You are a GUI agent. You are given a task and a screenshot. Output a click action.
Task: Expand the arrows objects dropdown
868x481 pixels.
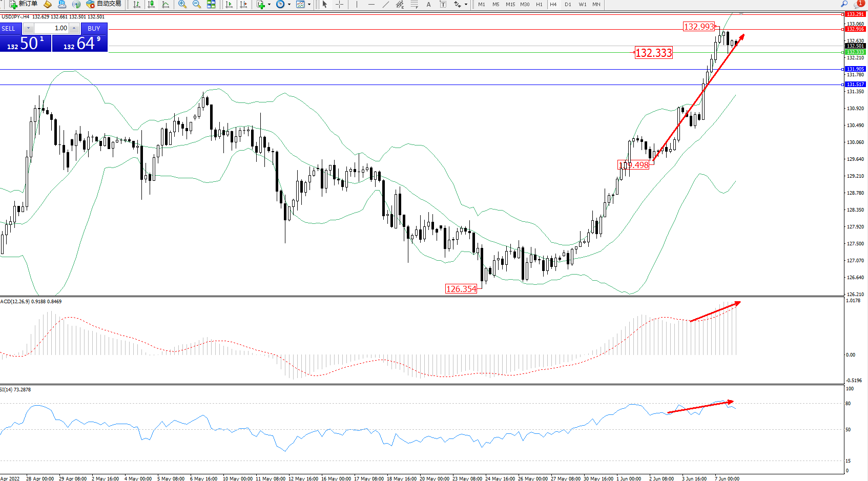click(466, 4)
